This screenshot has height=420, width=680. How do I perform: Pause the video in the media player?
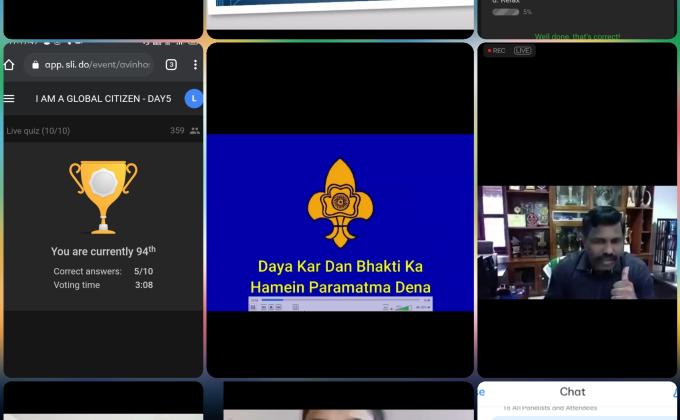point(253,307)
